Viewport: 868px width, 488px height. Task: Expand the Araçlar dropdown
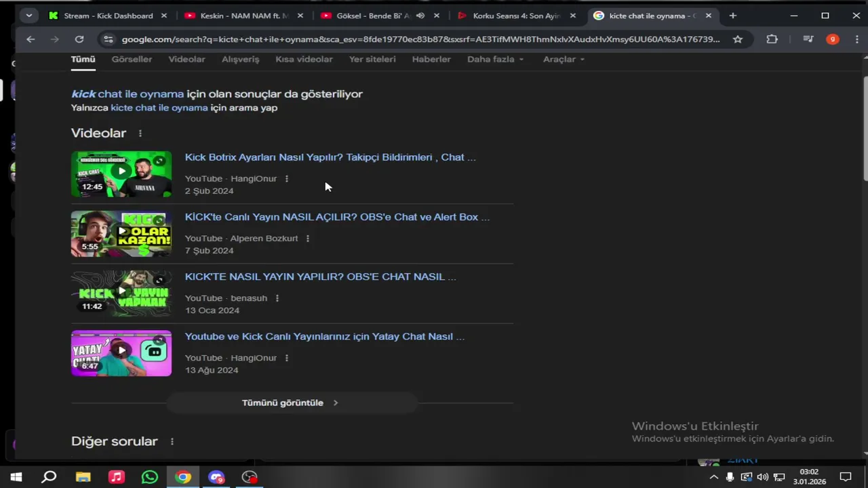click(x=564, y=59)
